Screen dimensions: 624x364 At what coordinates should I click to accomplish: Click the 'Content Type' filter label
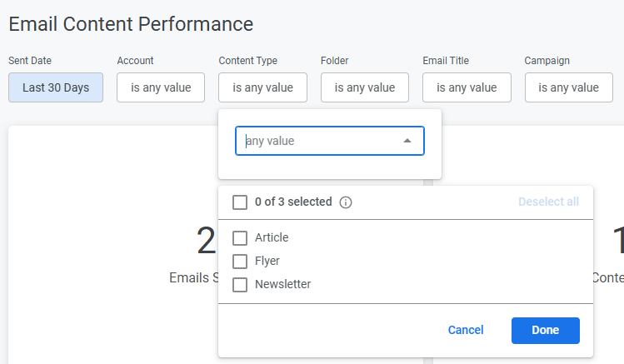pos(248,61)
